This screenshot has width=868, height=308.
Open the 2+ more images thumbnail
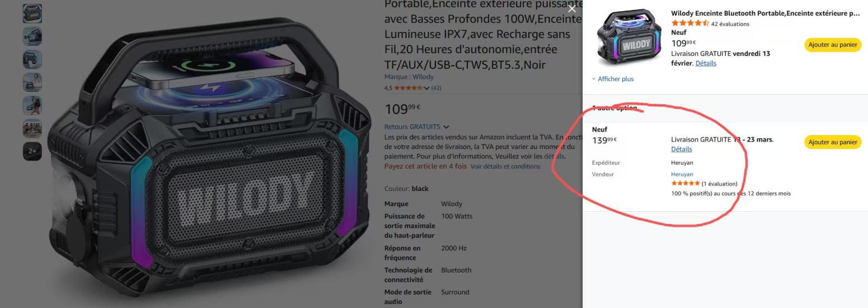(32, 151)
